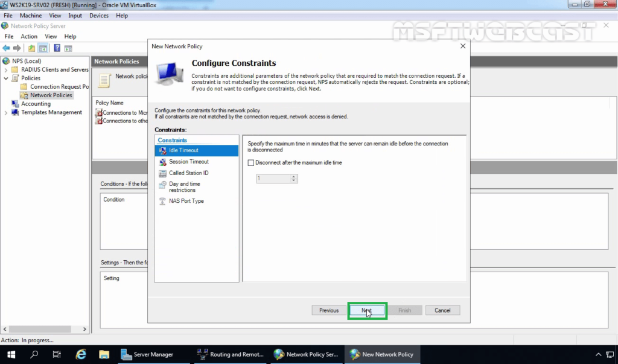Show hidden tray icons chevron
Image resolution: width=618 pixels, height=364 pixels.
point(598,354)
